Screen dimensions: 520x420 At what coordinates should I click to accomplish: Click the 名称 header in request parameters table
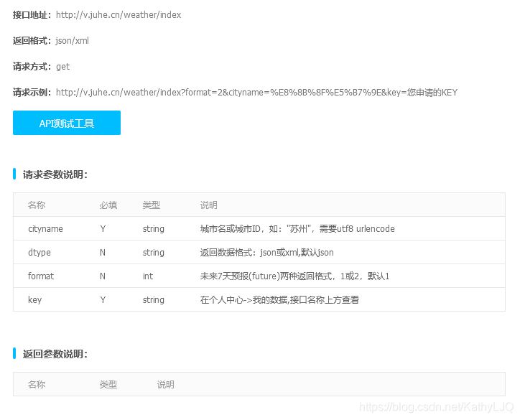pyautogui.click(x=37, y=205)
